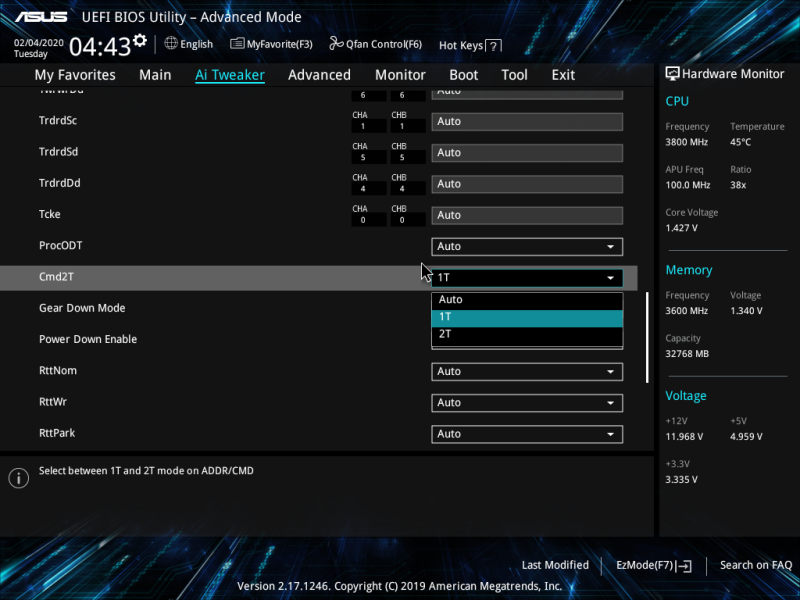The height and width of the screenshot is (600, 800).
Task: Select the RttWr setting label
Action: tap(53, 402)
